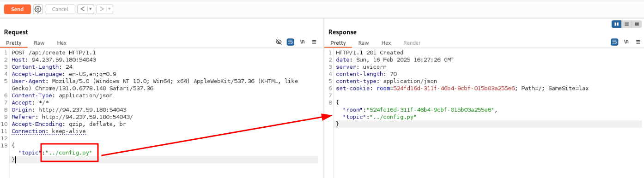This screenshot has height=178, width=644.
Task: Click the Request panel title
Action: click(16, 32)
